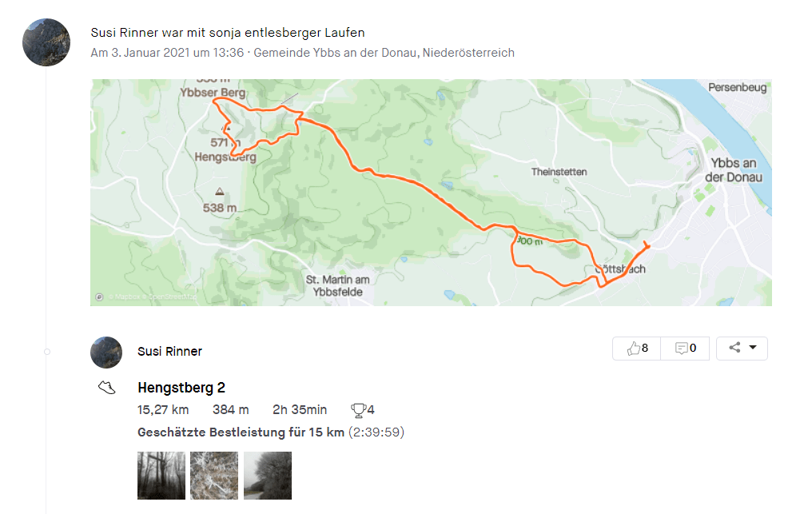Click the Geschätzte Bestleistung für 15 km text
The height and width of the screenshot is (514, 812).
[x=241, y=432]
